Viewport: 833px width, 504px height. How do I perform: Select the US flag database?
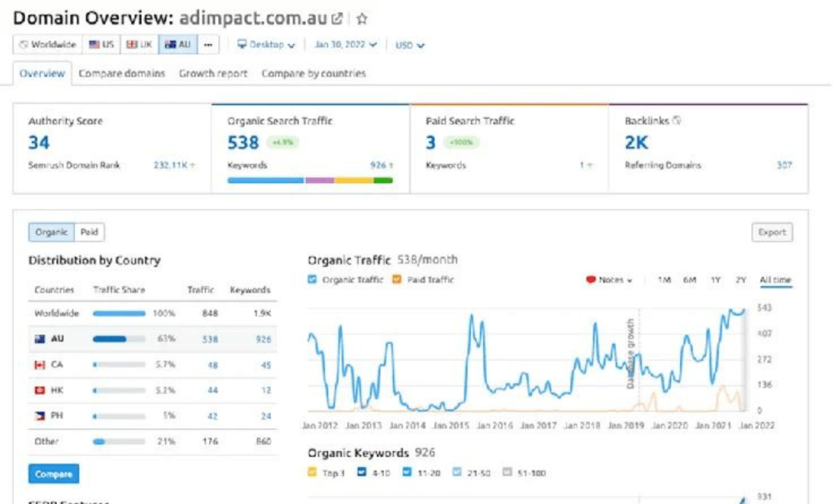(102, 45)
